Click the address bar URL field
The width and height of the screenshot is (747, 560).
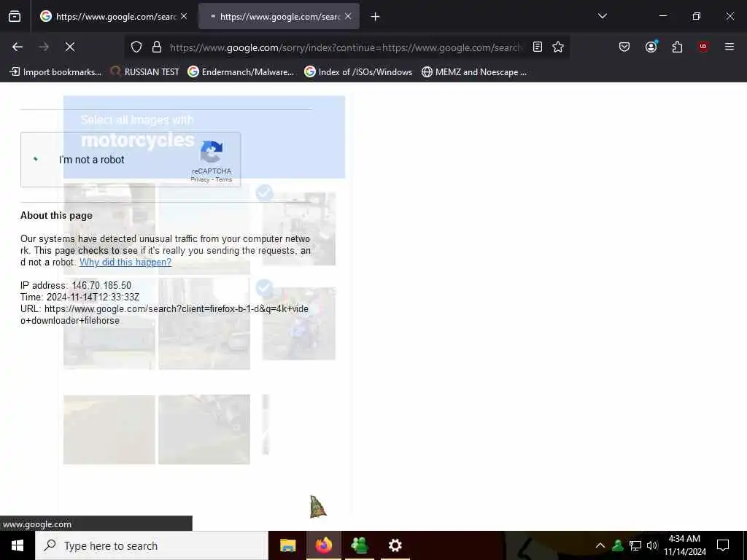345,47
